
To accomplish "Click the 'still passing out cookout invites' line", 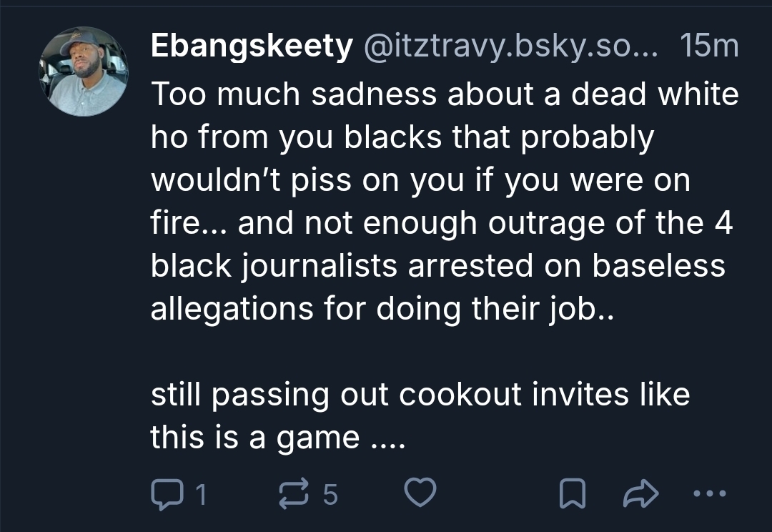I will (420, 395).
